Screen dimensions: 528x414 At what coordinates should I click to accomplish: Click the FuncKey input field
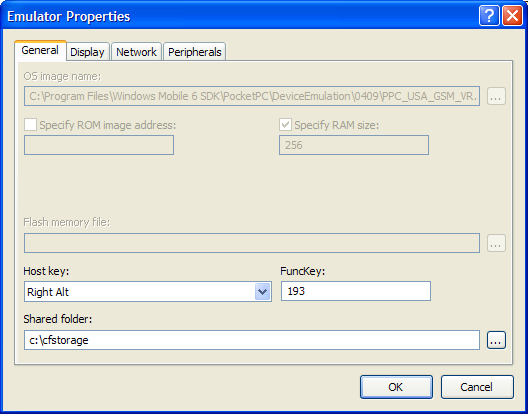[356, 291]
